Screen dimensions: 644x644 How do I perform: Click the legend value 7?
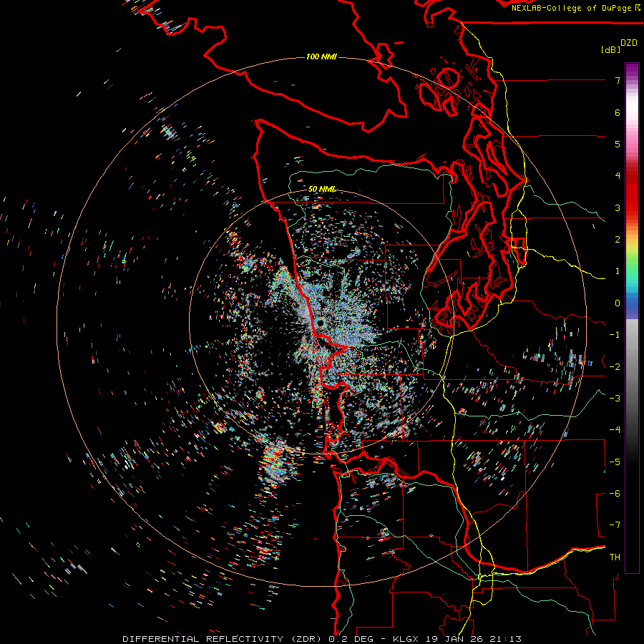[x=618, y=80]
